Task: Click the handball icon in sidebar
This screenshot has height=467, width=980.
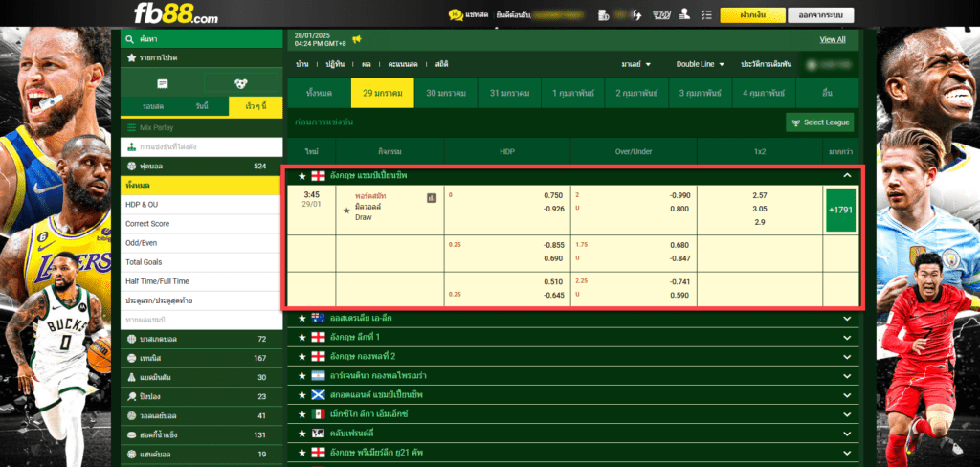Action: click(x=131, y=454)
